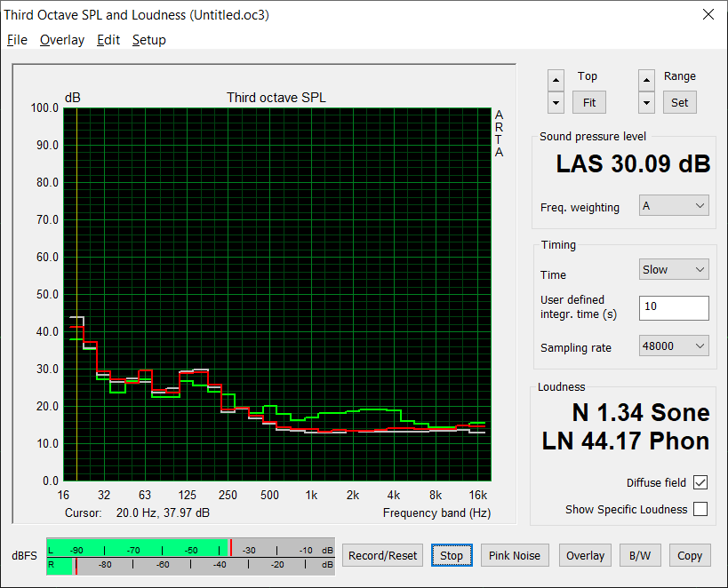Click the Set range button
The height and width of the screenshot is (588, 728).
[679, 102]
